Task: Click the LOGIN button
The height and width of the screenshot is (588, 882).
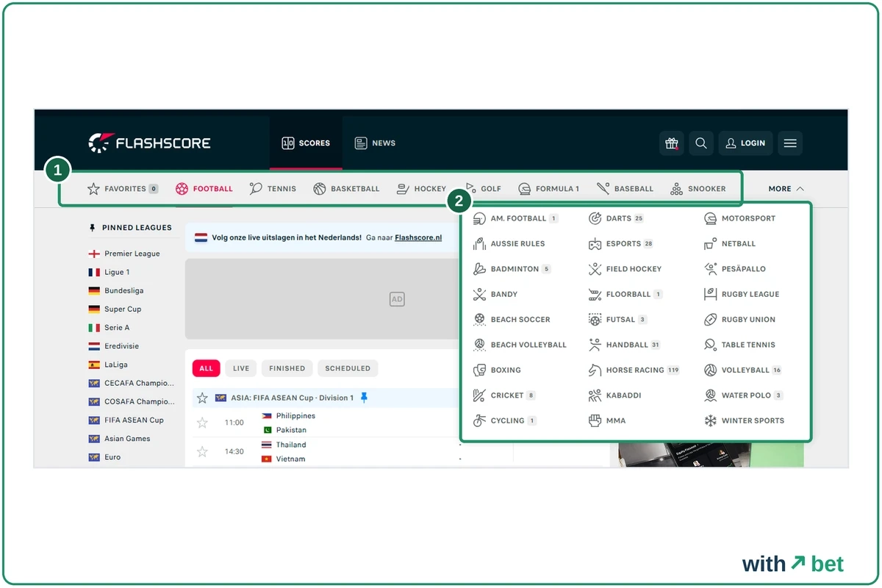Action: click(x=745, y=143)
